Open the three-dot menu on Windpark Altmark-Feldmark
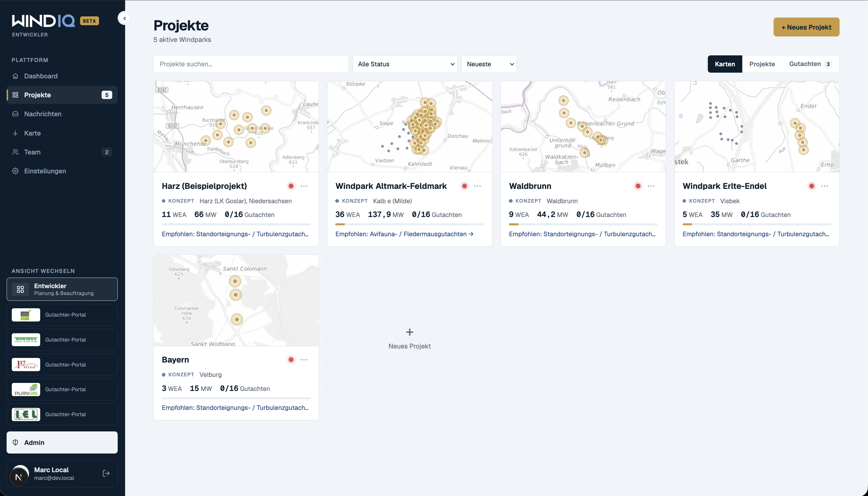This screenshot has height=496, width=868. [478, 186]
